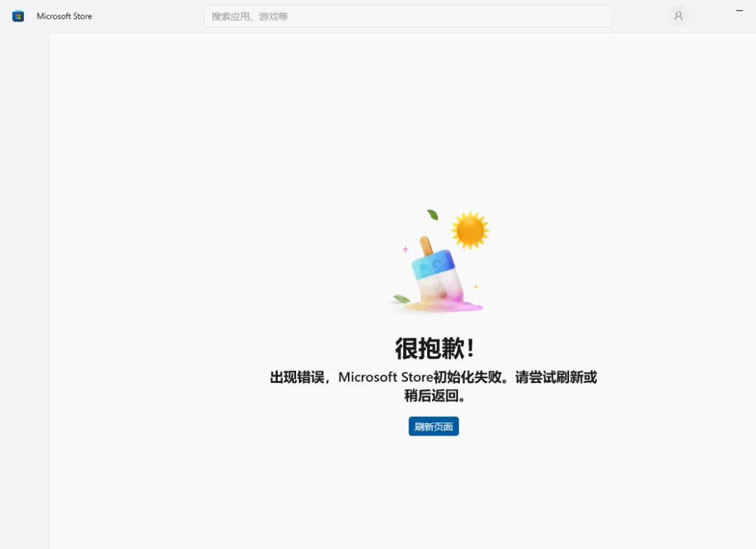Click the Microsoft Store logo icon
The width and height of the screenshot is (756, 549).
[x=17, y=16]
